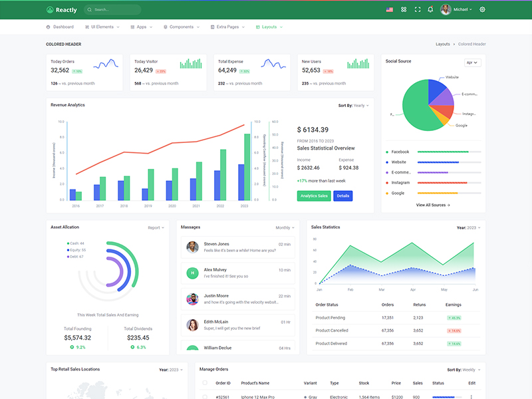Open Sort By Weekly dropdown in Manage Orders
Viewport: 532px width, 399px height.
[x=464, y=370]
